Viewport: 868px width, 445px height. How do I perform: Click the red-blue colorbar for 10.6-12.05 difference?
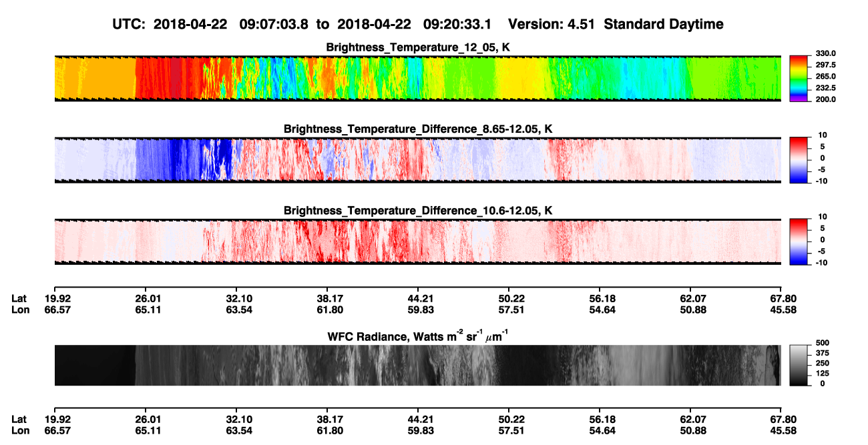799,242
